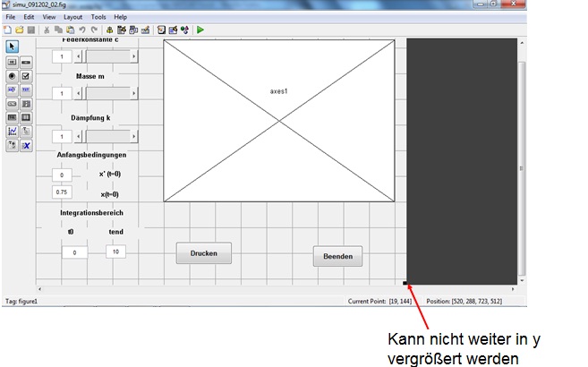
Task: Click right arrow of Federkonstante c slider
Action: coord(134,56)
